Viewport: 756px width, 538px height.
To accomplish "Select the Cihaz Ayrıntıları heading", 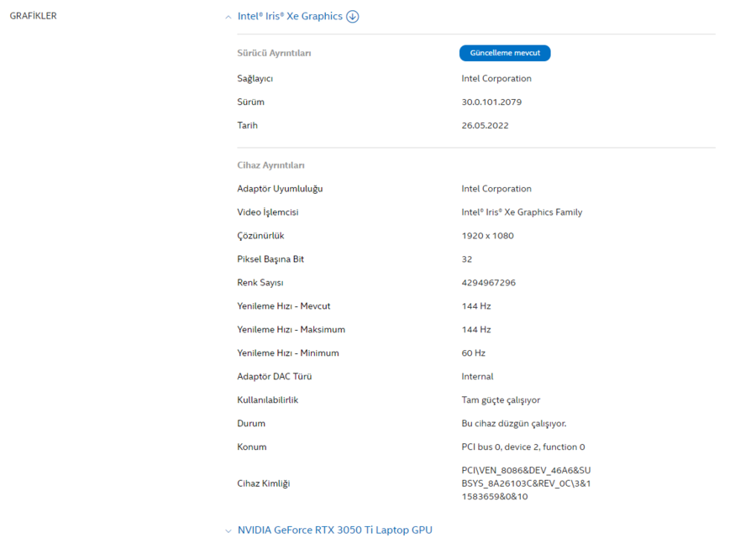I will point(270,165).
